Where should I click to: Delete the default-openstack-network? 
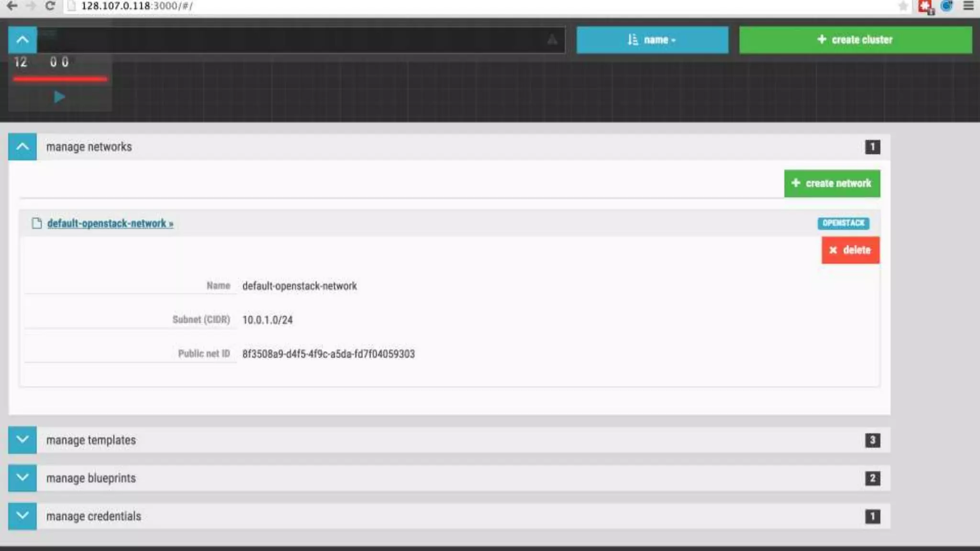850,250
